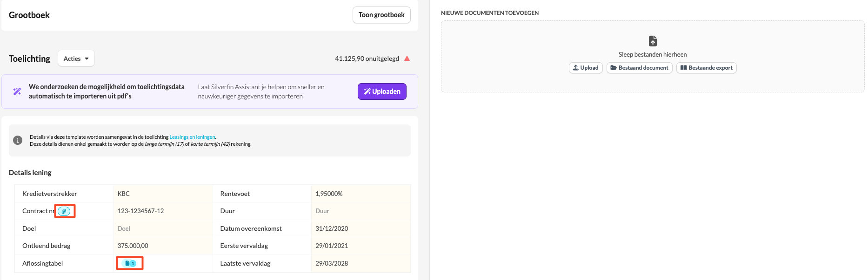Edit the Datum overeenkomst date 31/12/2020

click(x=361, y=228)
